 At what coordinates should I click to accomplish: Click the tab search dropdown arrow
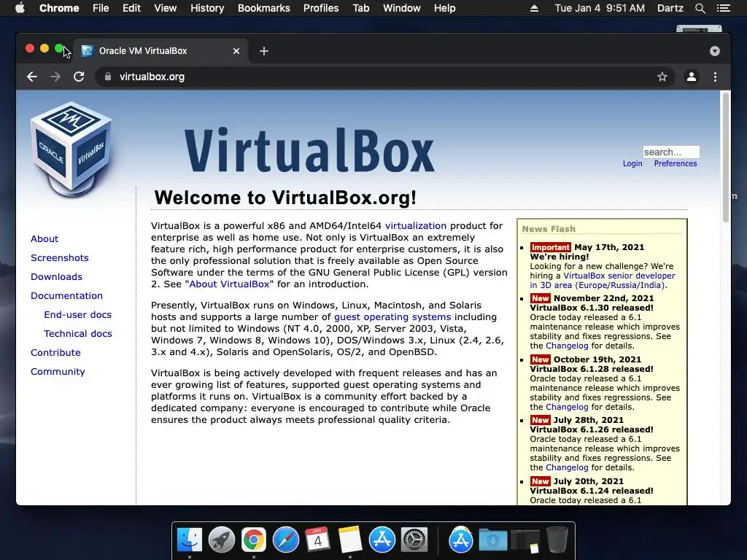click(715, 51)
